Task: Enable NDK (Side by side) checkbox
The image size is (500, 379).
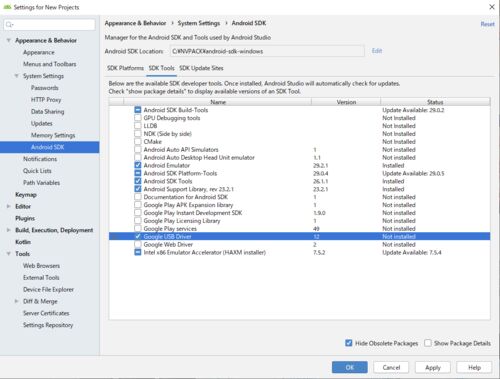Action: coord(138,134)
